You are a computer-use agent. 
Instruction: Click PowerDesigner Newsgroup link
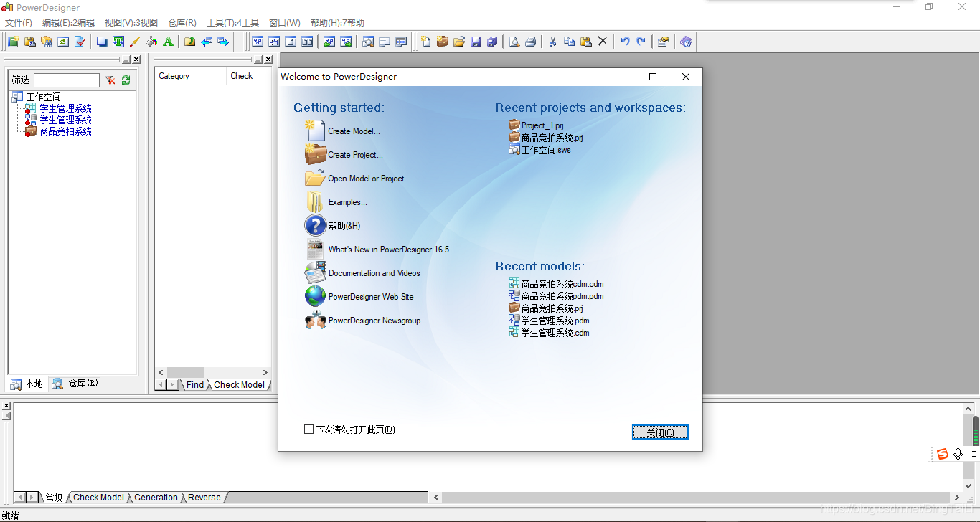374,321
